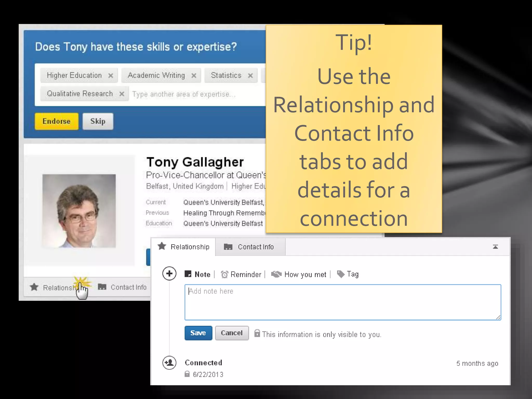
Task: Click the Connected person icon
Action: tap(169, 363)
